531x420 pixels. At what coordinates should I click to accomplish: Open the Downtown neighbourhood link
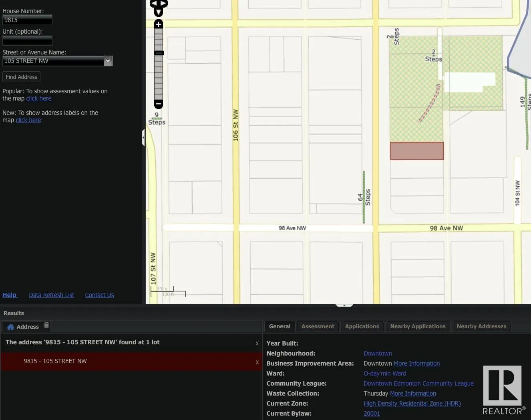[378, 354]
